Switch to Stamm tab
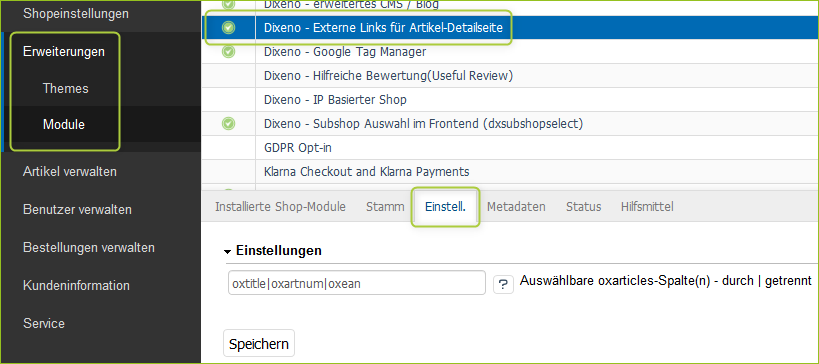Screen dimensions: 819x364 click(385, 207)
